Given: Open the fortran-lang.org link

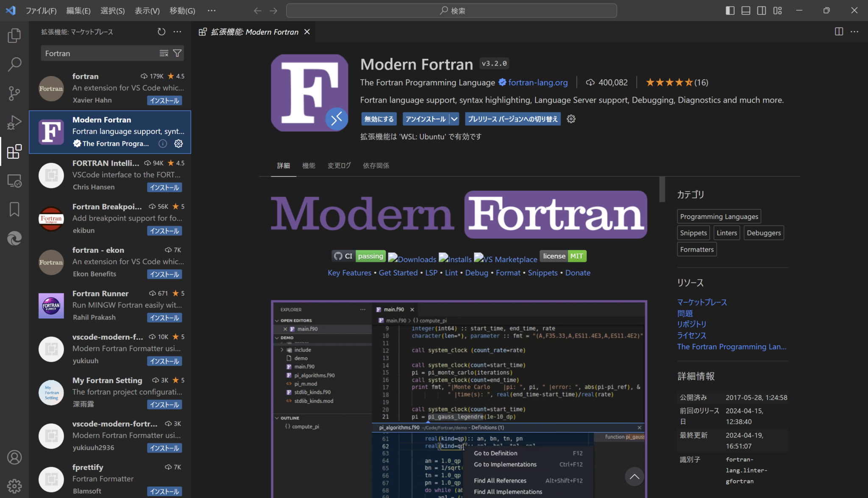Looking at the screenshot, I should click(538, 82).
